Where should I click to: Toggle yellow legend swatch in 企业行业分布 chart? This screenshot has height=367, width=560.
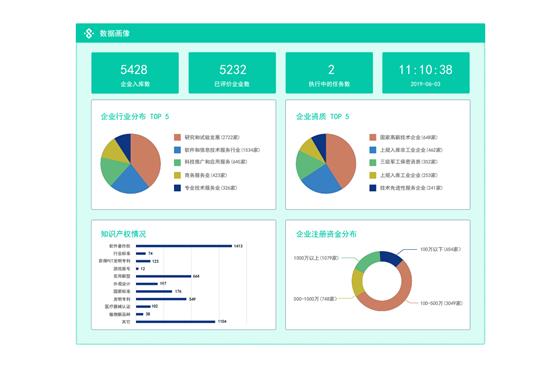pyautogui.click(x=177, y=175)
